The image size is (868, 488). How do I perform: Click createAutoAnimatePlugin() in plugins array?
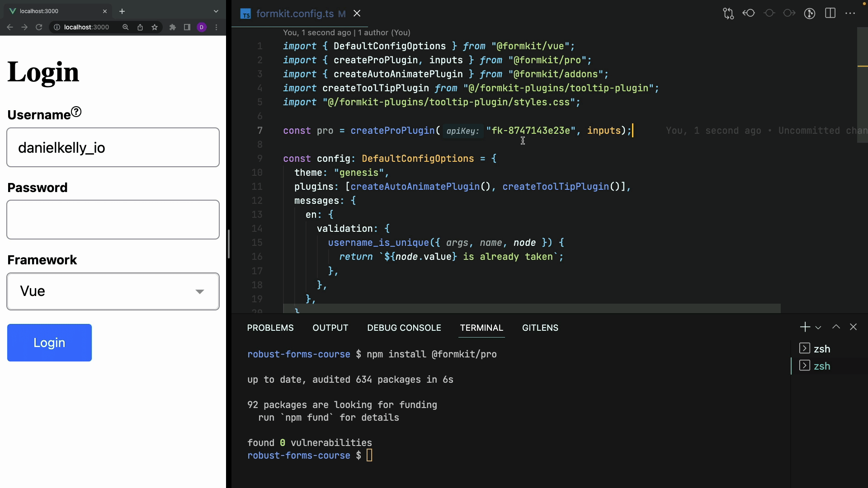(x=420, y=187)
